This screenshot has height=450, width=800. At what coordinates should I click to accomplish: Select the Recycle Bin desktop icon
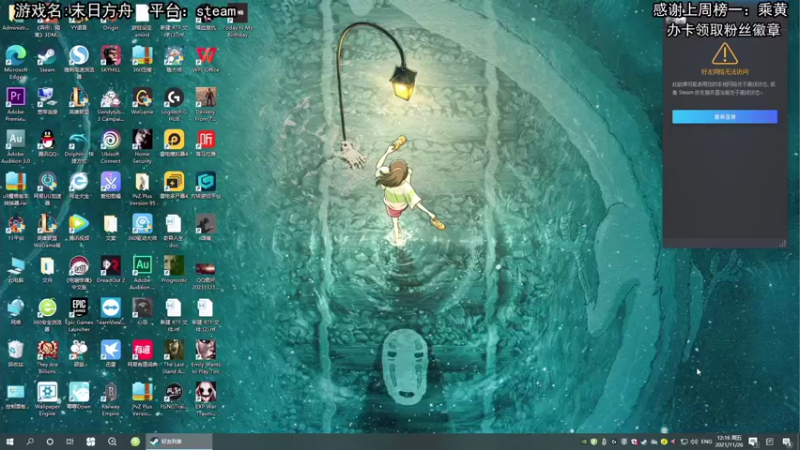[x=16, y=350]
